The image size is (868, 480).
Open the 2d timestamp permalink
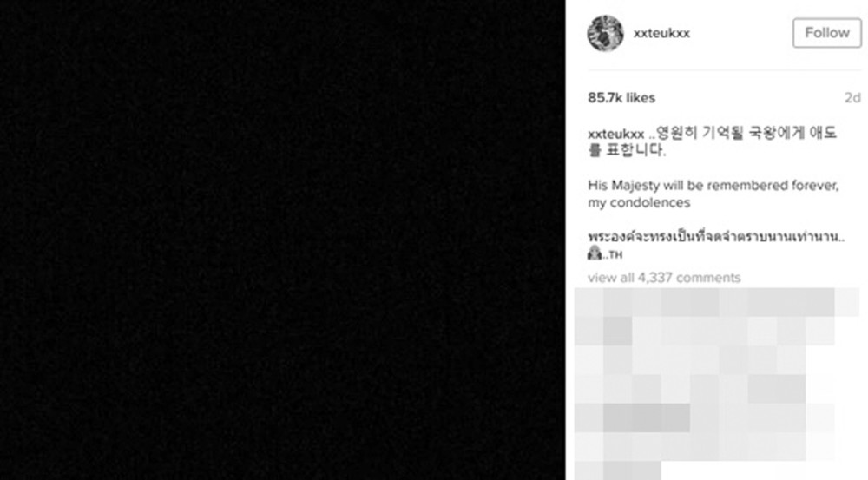coord(852,98)
